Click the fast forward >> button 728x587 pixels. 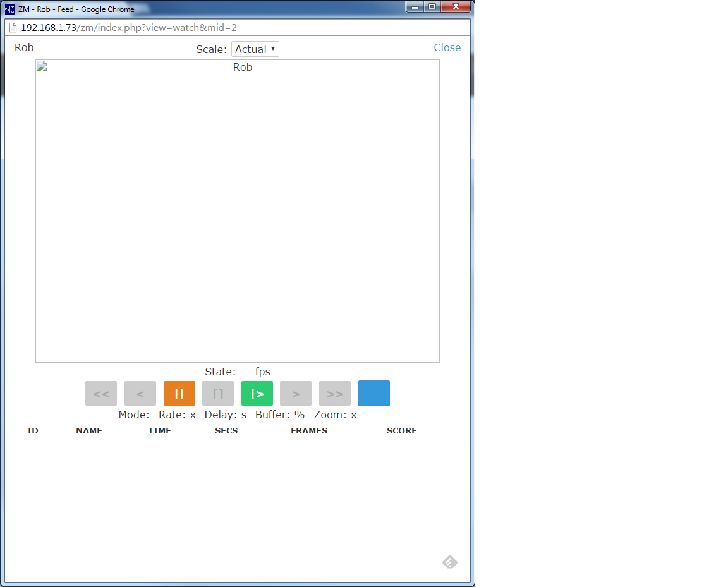[x=335, y=394]
